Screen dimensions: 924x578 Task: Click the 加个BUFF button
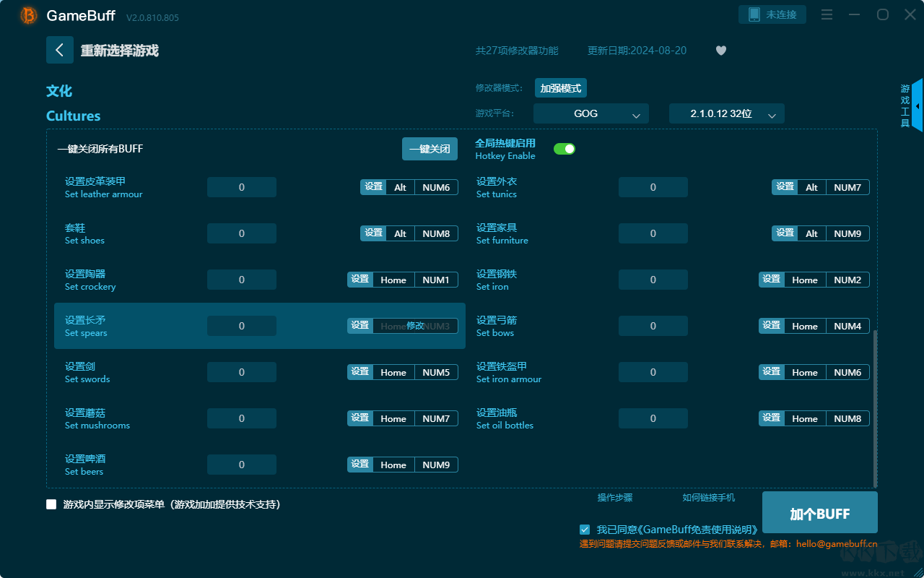point(820,514)
